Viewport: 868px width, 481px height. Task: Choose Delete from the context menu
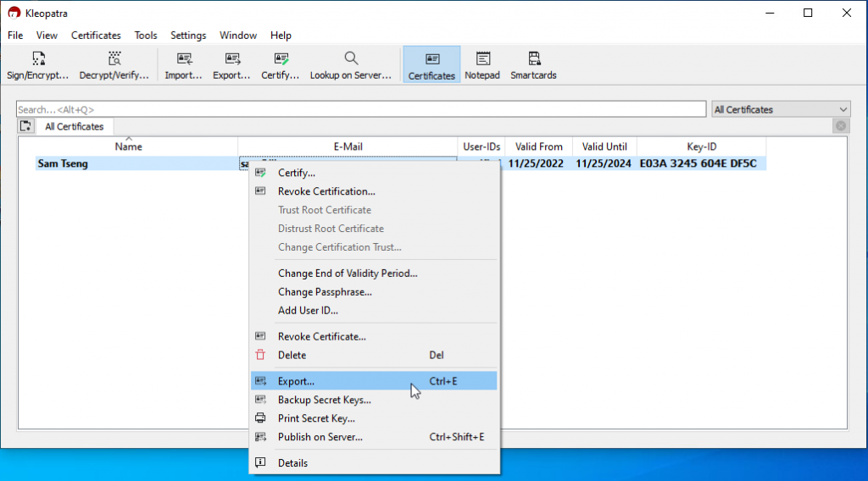click(x=374, y=355)
